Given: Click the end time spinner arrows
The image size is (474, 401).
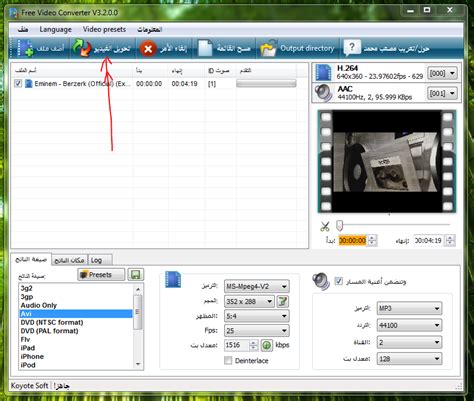Looking at the screenshot, I should point(450,240).
